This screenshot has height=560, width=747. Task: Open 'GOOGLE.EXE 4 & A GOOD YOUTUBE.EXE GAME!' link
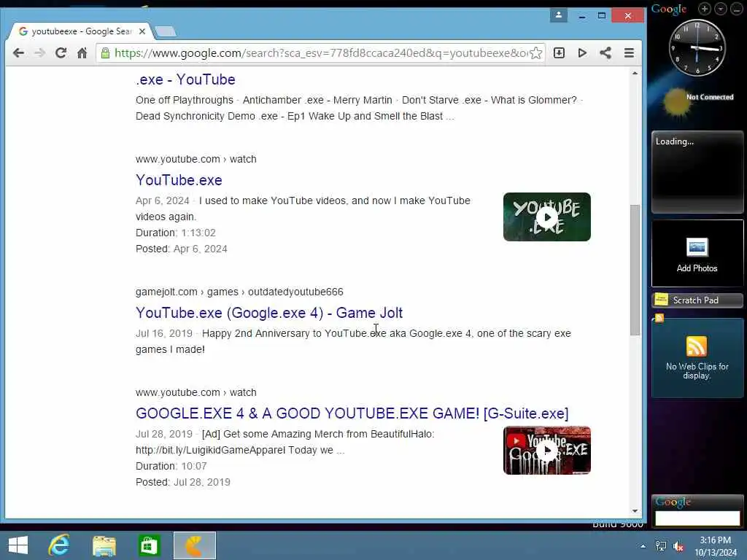(x=352, y=413)
